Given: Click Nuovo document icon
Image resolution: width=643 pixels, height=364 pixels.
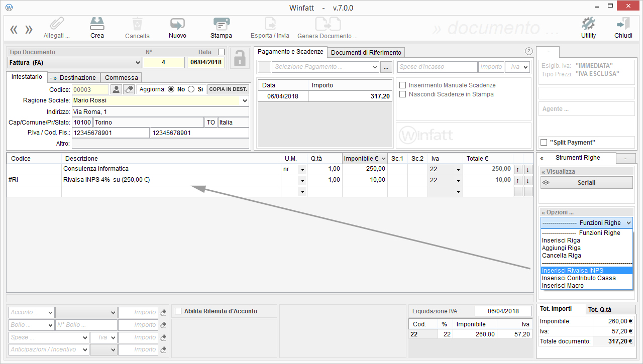Looking at the screenshot, I should coord(177,24).
